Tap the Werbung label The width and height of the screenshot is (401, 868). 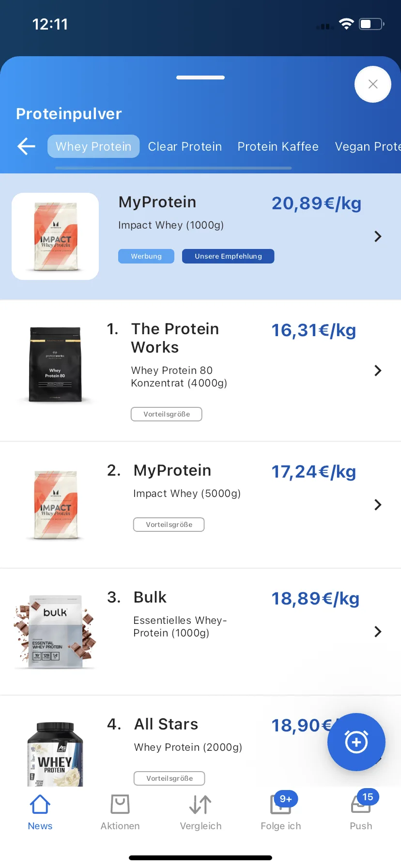146,256
